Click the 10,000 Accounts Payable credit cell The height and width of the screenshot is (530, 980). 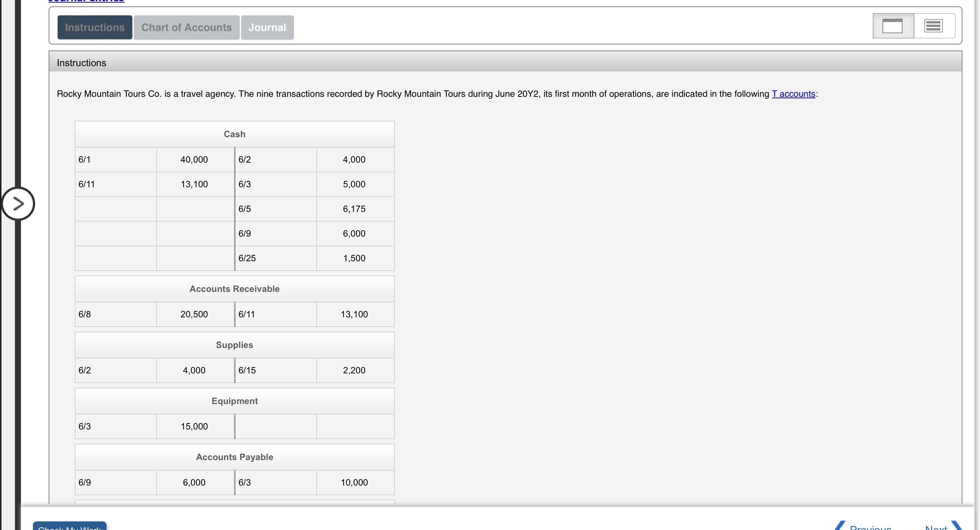(x=354, y=483)
